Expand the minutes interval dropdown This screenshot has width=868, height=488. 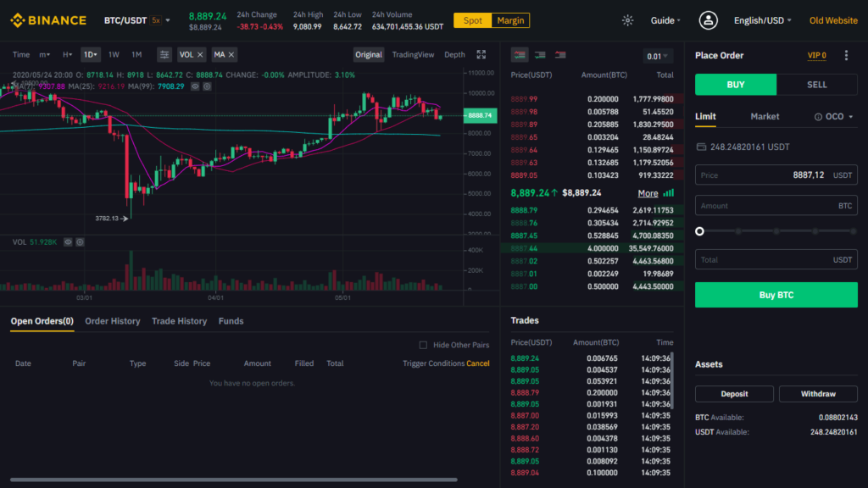(x=44, y=54)
